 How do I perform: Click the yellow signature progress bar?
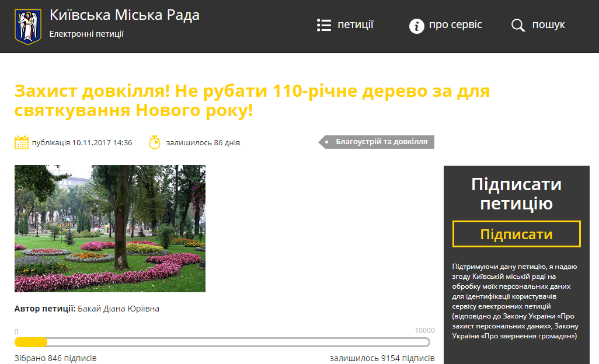point(30,342)
